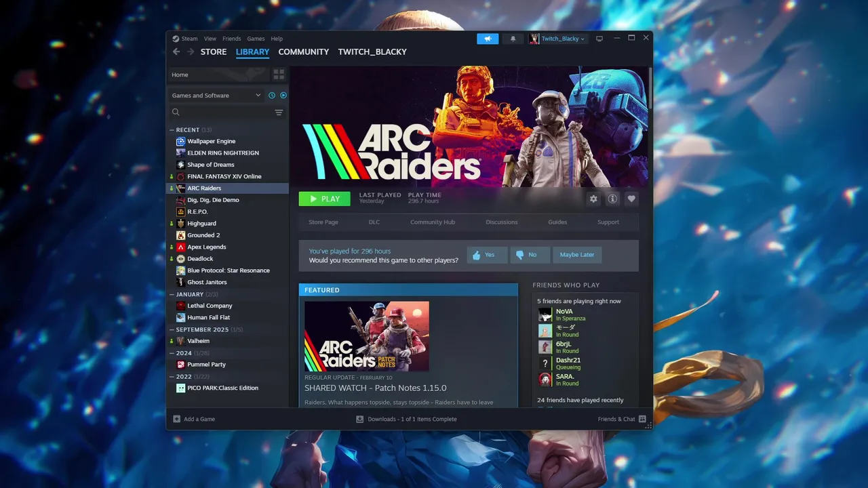
Task: Add ARC Raiders to favorites heart
Action: [x=631, y=199]
